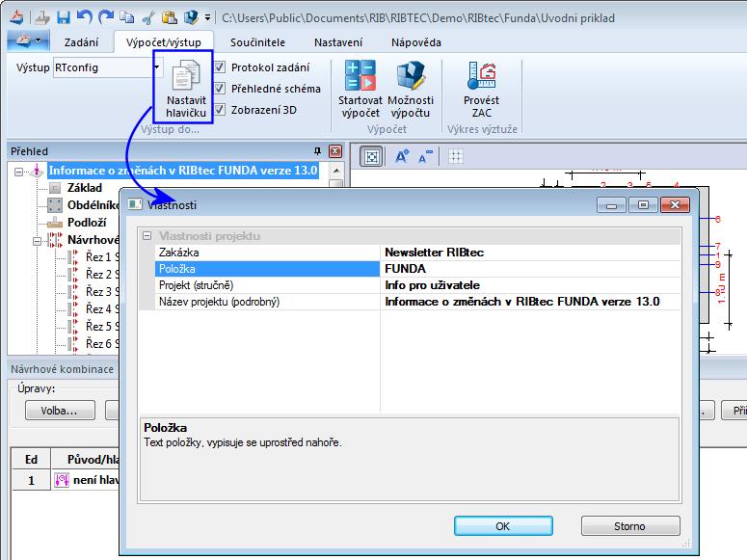Click the tree scrollbar up arrow
Viewport: 747px width, 560px height.
click(336, 171)
